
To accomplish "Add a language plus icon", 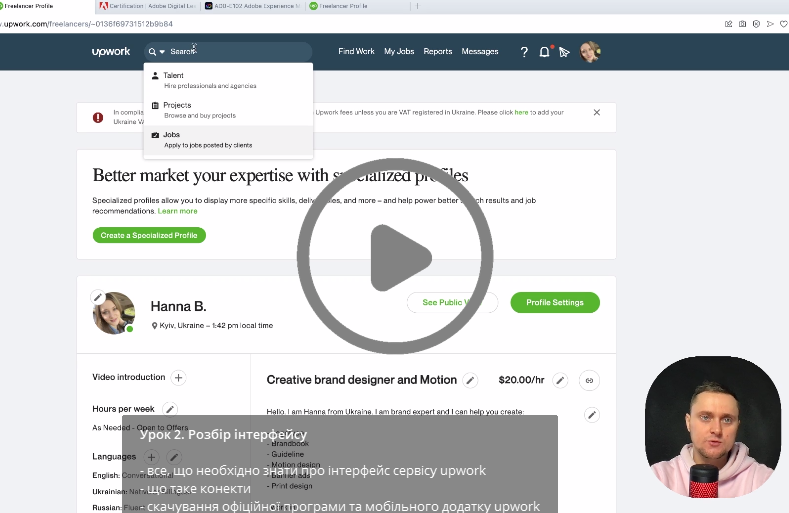I will tap(151, 457).
